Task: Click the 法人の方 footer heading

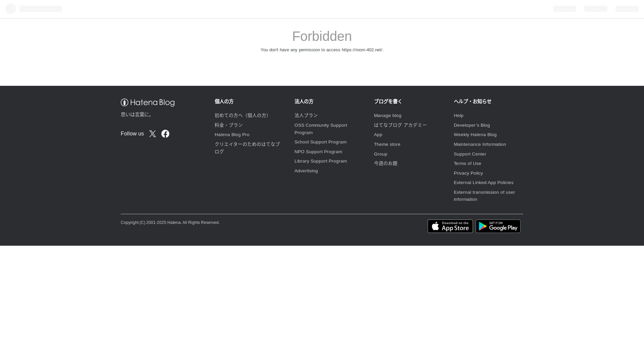Action: [x=304, y=102]
